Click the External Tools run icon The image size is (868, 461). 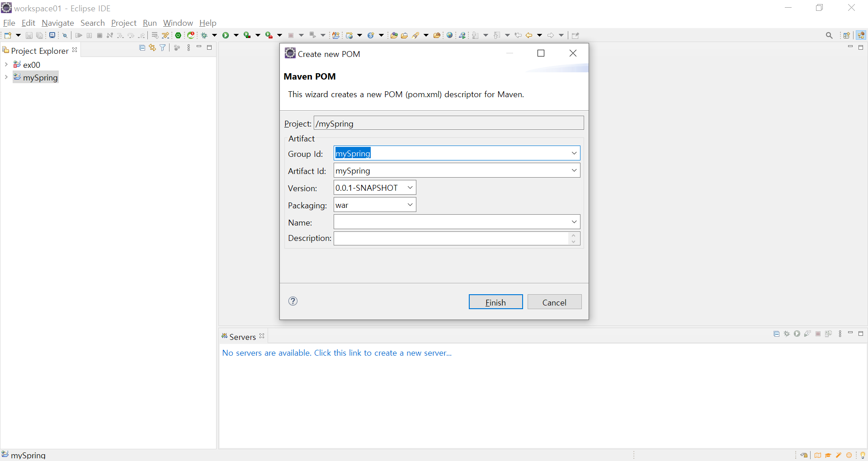pos(269,35)
